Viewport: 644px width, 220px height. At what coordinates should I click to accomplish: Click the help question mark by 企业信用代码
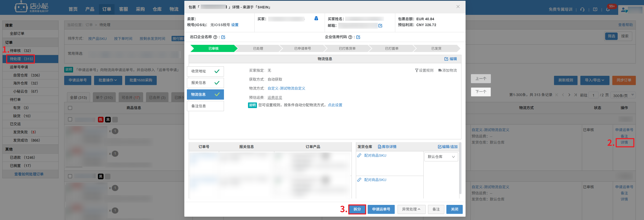pos(350,37)
